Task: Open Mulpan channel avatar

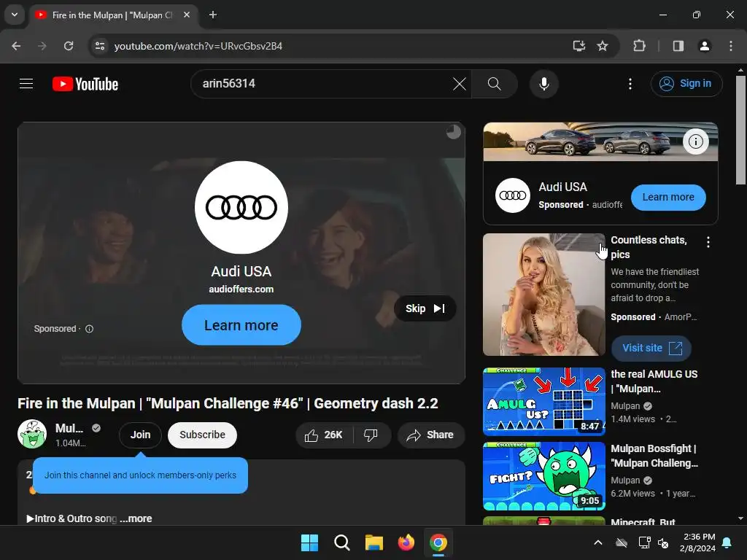Action: tap(32, 434)
